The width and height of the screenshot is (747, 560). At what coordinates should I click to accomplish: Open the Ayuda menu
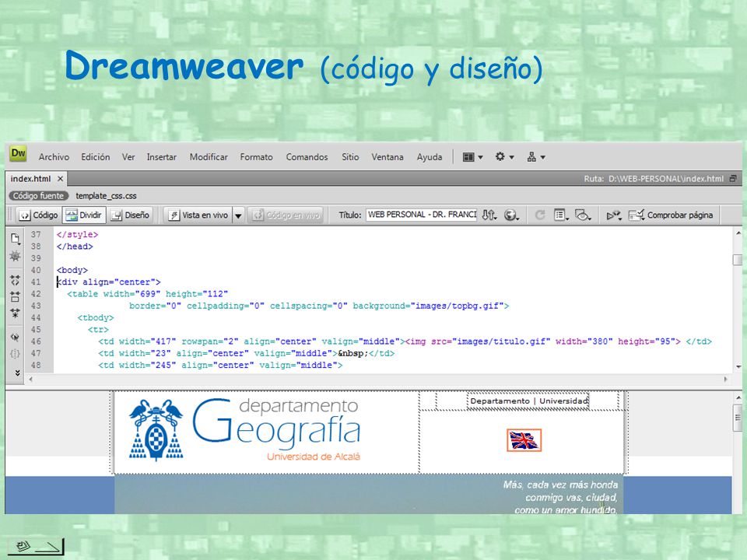430,156
